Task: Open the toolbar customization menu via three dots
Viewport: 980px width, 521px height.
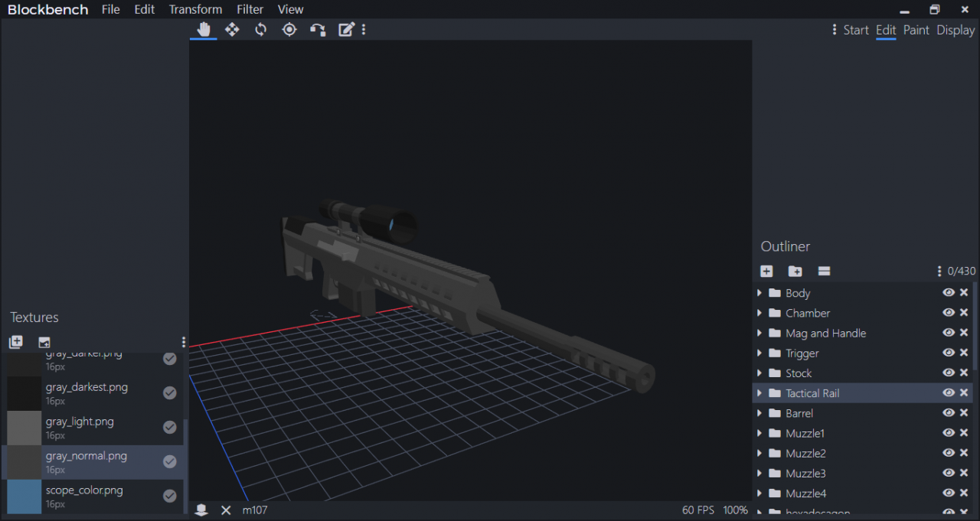Action: (x=363, y=29)
